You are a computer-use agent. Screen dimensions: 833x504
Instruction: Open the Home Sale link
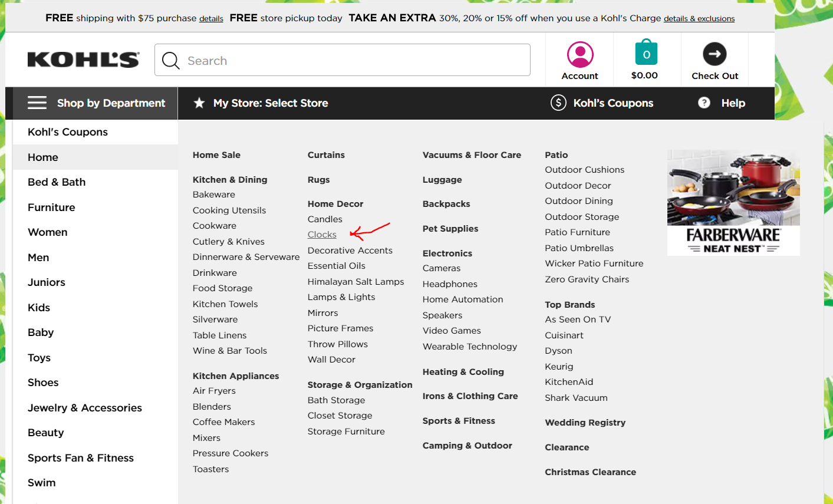(216, 155)
